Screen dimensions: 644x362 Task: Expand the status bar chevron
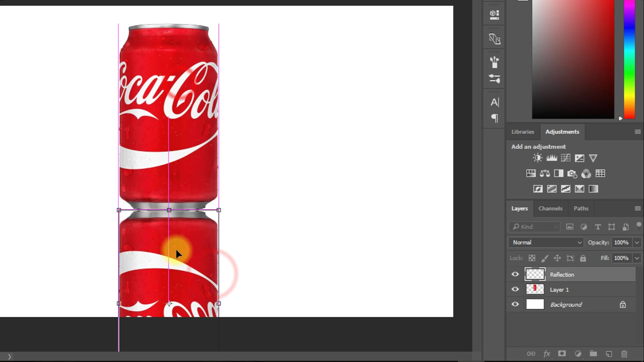[9, 357]
